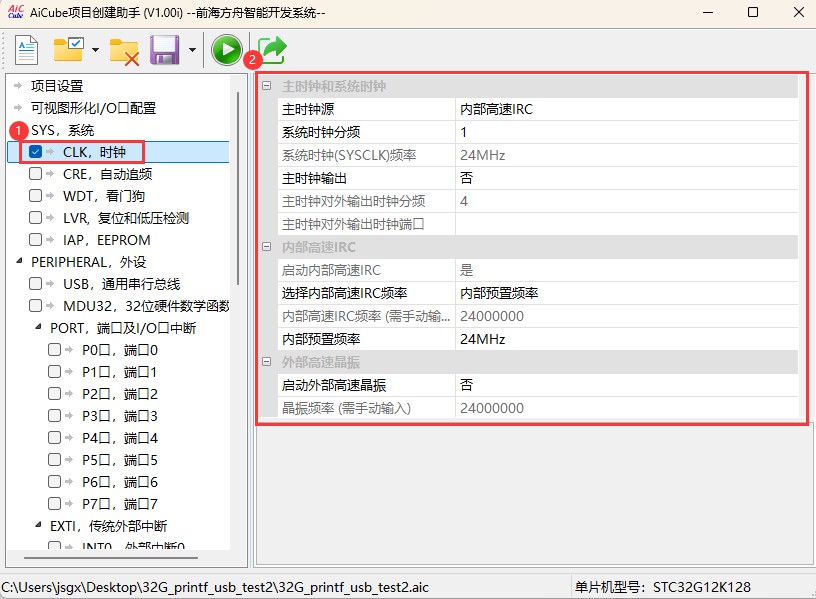816x599 pixels.
Task: Collapse the PERIPHERAL 外设 tree node
Action: (x=19, y=261)
